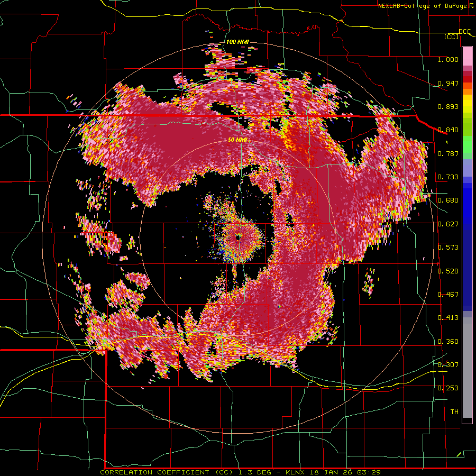
Task: Click the 0.680 scale value
Action: tap(448, 200)
